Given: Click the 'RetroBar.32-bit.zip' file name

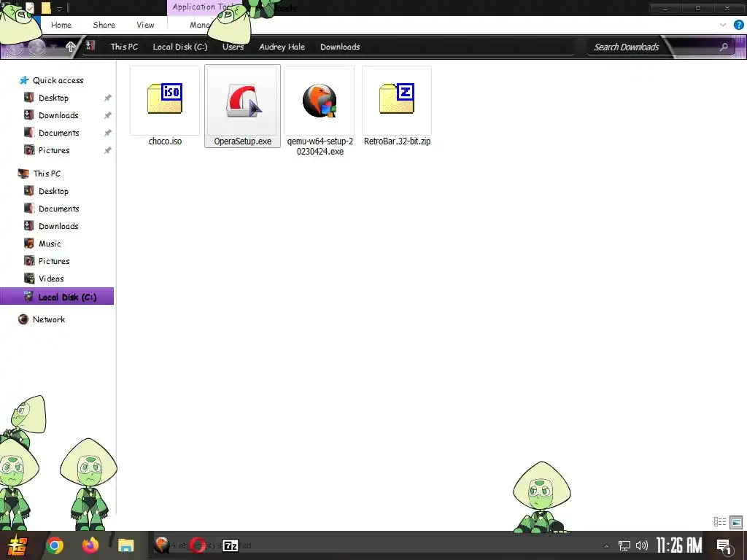Looking at the screenshot, I should click(x=397, y=141).
